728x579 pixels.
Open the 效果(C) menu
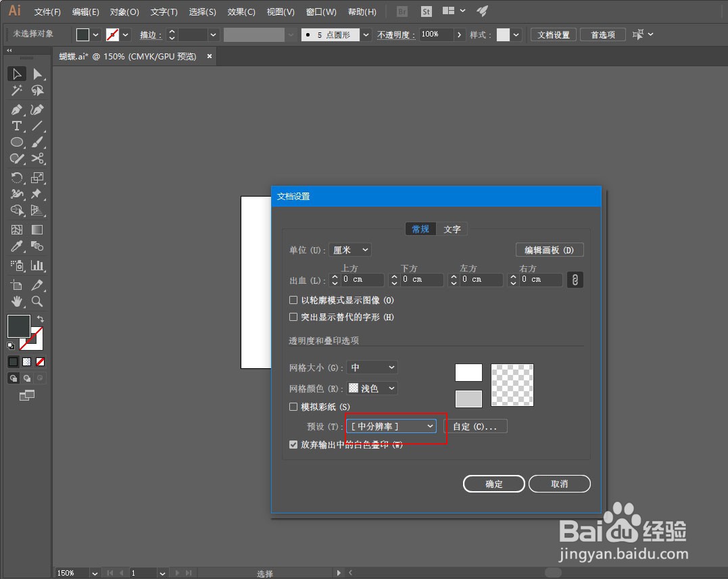coord(241,11)
